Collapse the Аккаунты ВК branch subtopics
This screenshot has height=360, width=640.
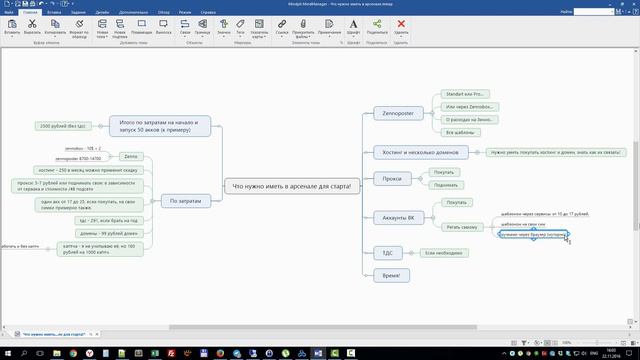point(433,218)
